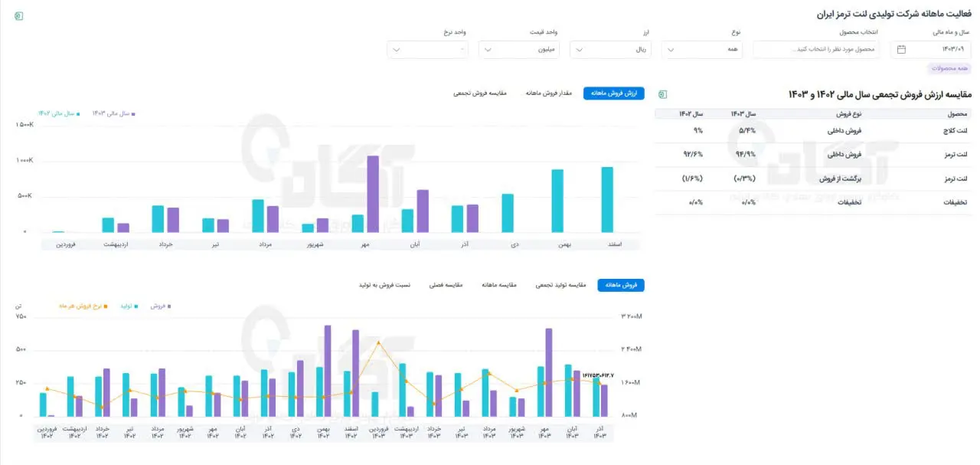Click the دی ۱۴۰۲ axis label in bottom chart
This screenshot has height=465, width=980.
tap(295, 432)
